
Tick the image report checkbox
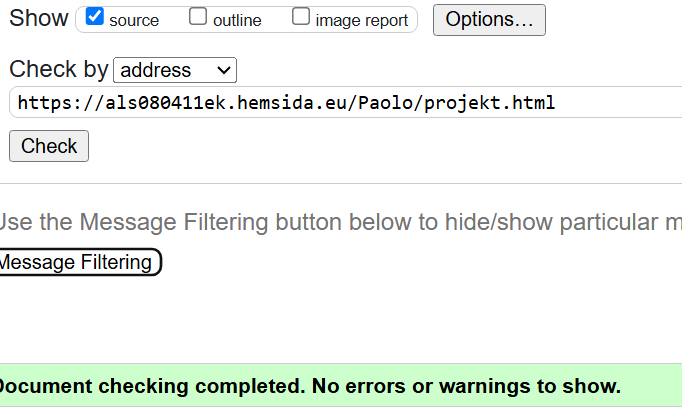301,17
